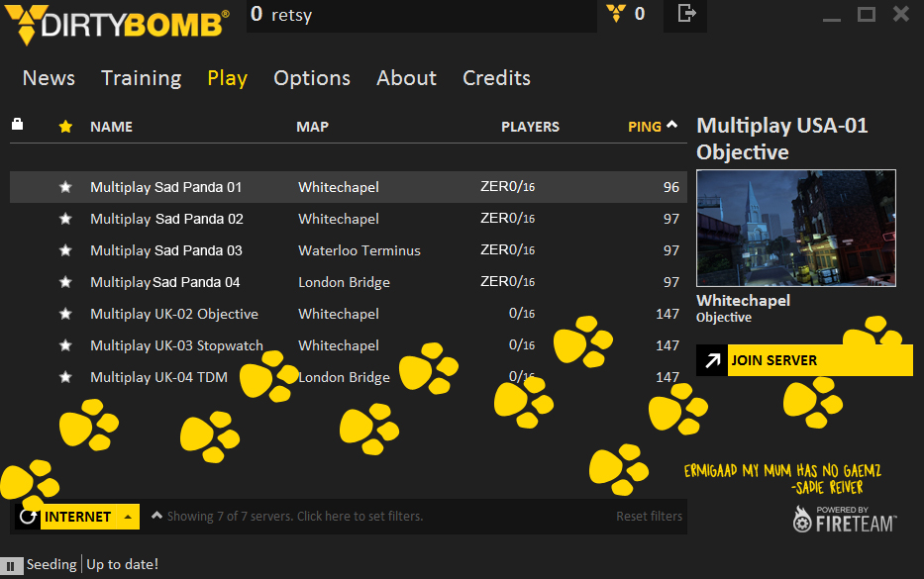Sort by the favorites star column header

65,127
